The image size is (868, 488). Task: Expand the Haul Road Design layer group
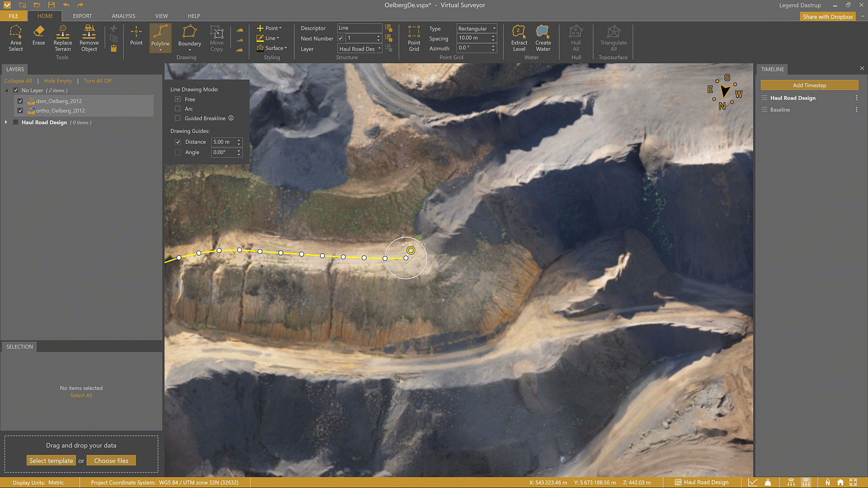coord(6,122)
